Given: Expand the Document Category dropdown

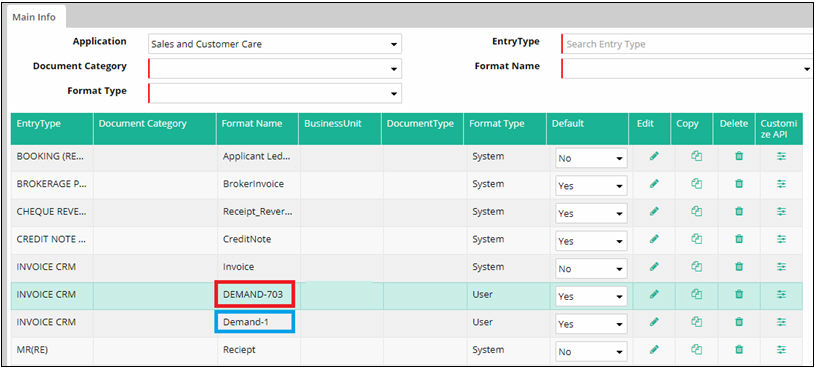Looking at the screenshot, I should pos(275,69).
